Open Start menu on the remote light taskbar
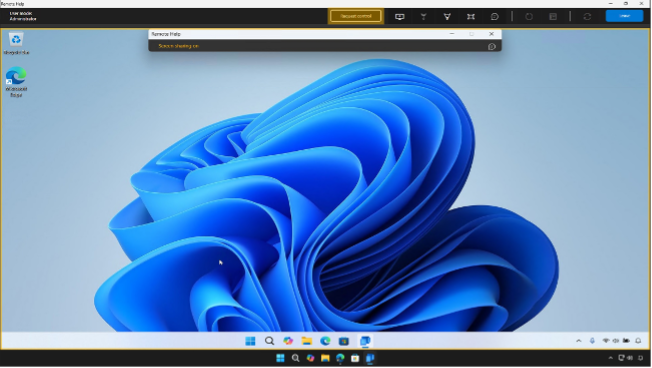The image size is (652, 368). point(250,341)
